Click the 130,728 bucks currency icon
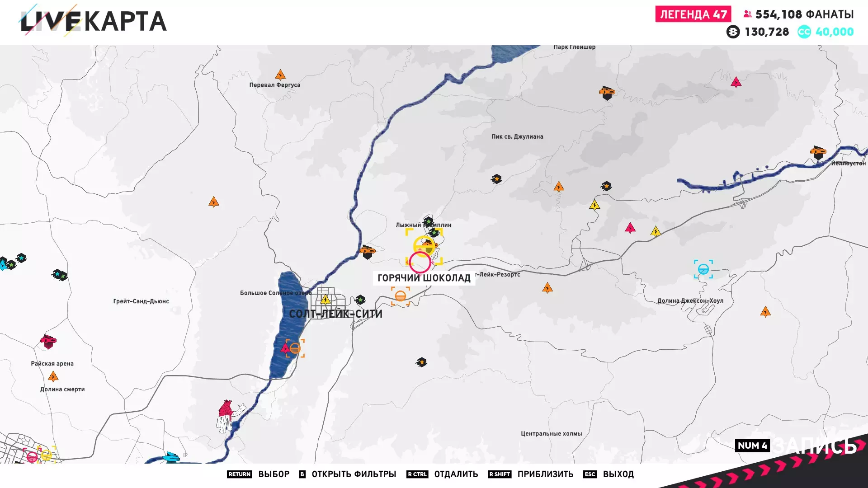Image resolution: width=868 pixels, height=488 pixels. 733,32
